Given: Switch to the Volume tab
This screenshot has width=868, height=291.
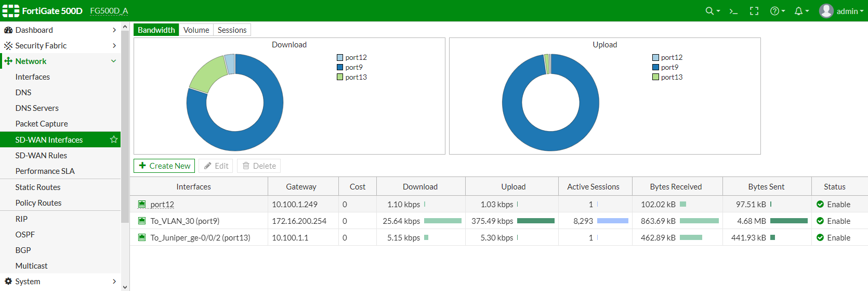Looking at the screenshot, I should (x=196, y=30).
